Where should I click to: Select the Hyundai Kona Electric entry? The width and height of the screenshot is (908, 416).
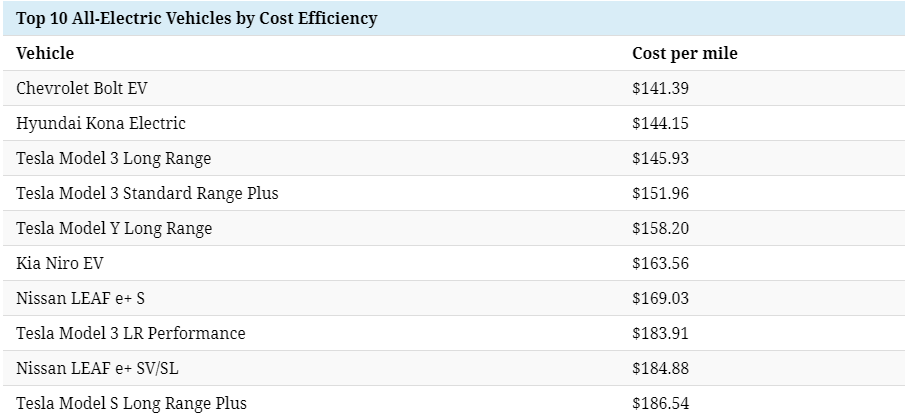(x=101, y=123)
